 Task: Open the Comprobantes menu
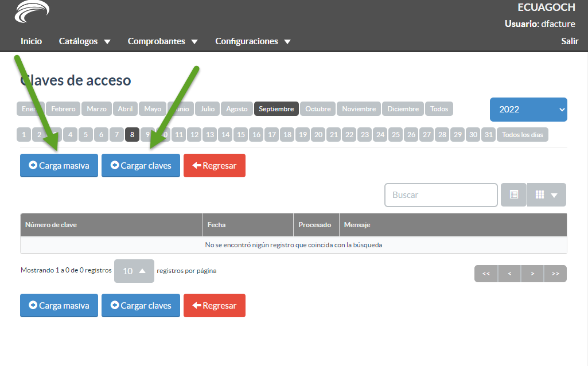[162, 41]
